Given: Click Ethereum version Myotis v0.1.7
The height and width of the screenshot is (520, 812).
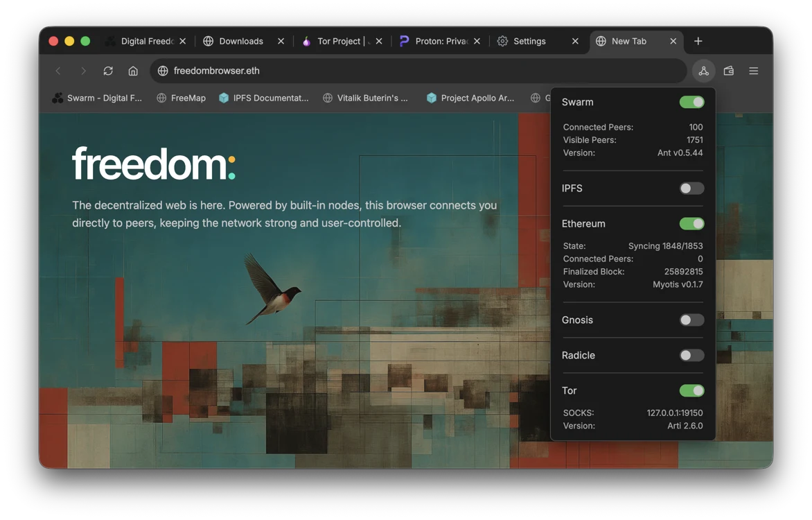Looking at the screenshot, I should (678, 285).
